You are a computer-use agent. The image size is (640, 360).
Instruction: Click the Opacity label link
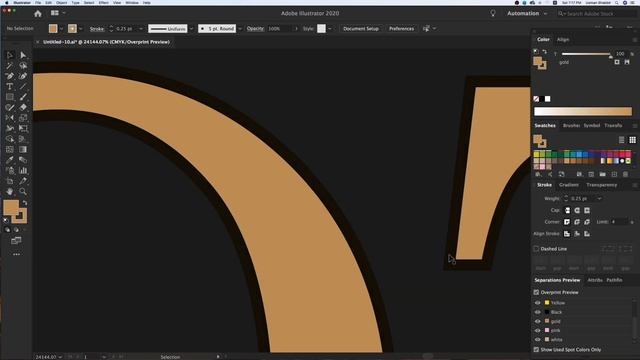click(x=255, y=29)
